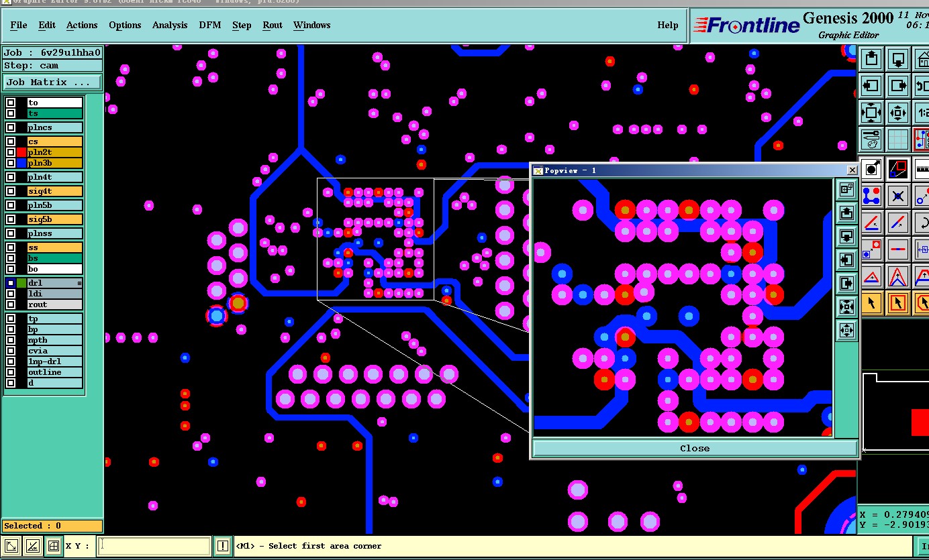
Task: Toggle the checkbox for layer to
Action: (11, 103)
